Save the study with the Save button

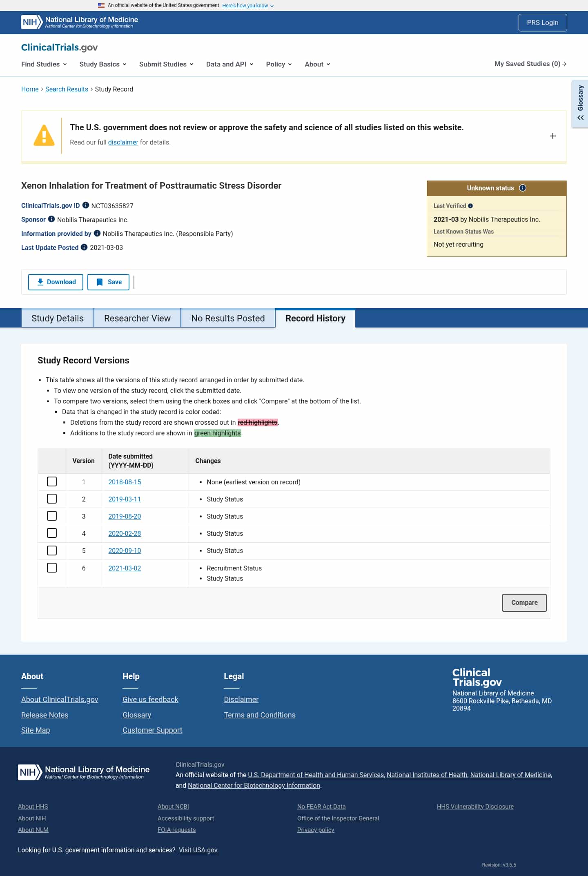(x=108, y=282)
